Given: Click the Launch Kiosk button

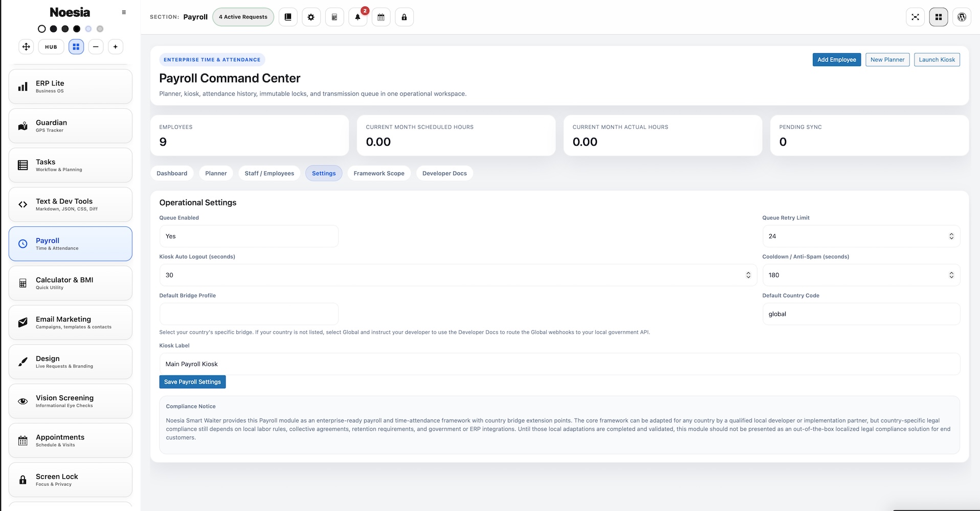Looking at the screenshot, I should pos(937,60).
